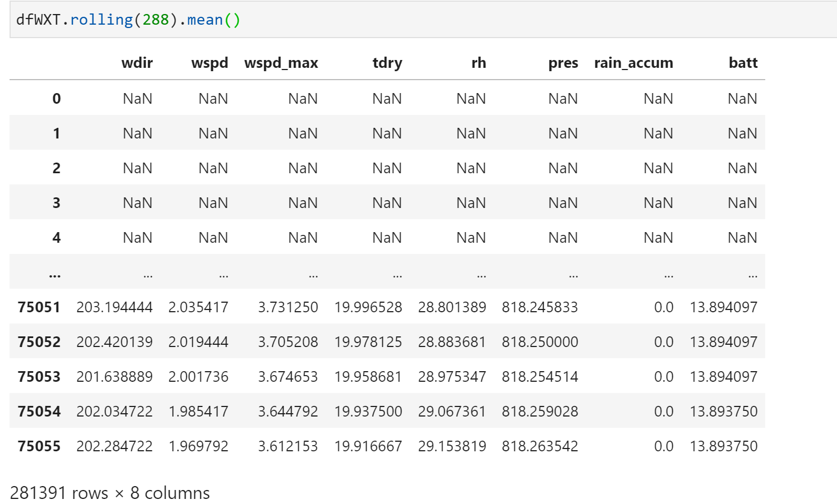
Task: Select row index 0
Action: point(56,99)
